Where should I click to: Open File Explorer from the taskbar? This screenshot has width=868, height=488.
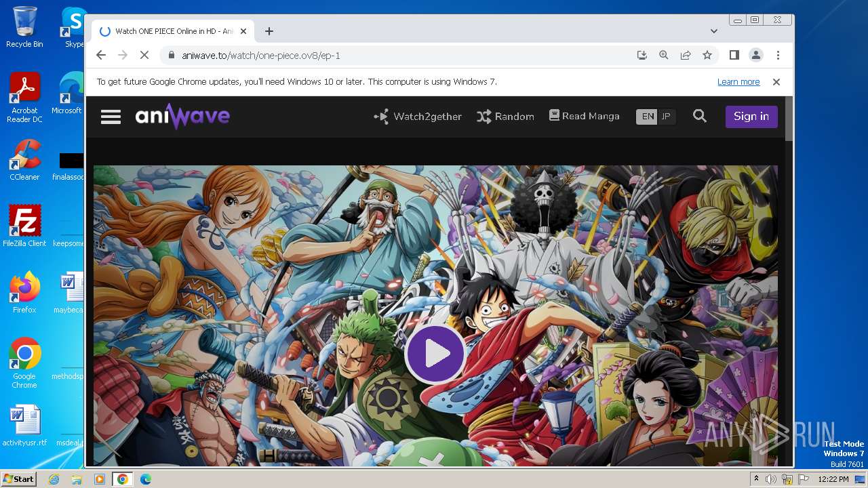point(77,479)
